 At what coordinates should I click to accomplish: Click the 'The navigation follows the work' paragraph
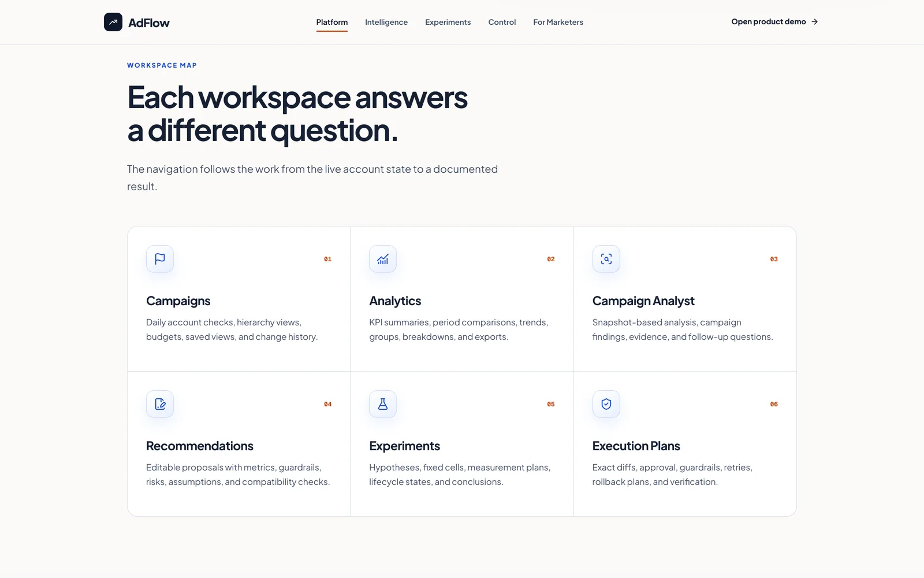pos(312,177)
